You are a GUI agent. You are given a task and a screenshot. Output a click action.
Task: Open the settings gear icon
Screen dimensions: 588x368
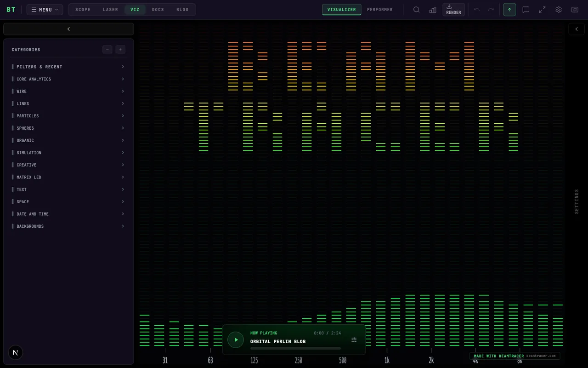coord(559,10)
